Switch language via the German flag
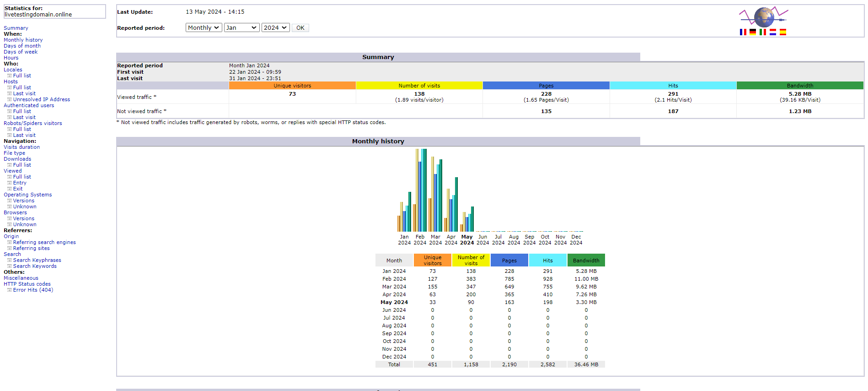The width and height of the screenshot is (868, 391). (x=753, y=32)
